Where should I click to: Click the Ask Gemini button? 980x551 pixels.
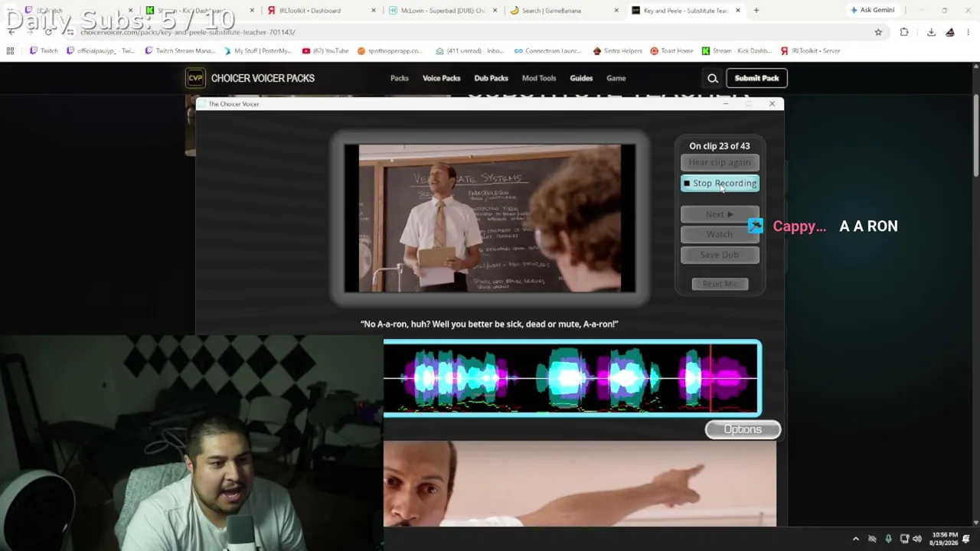(872, 10)
